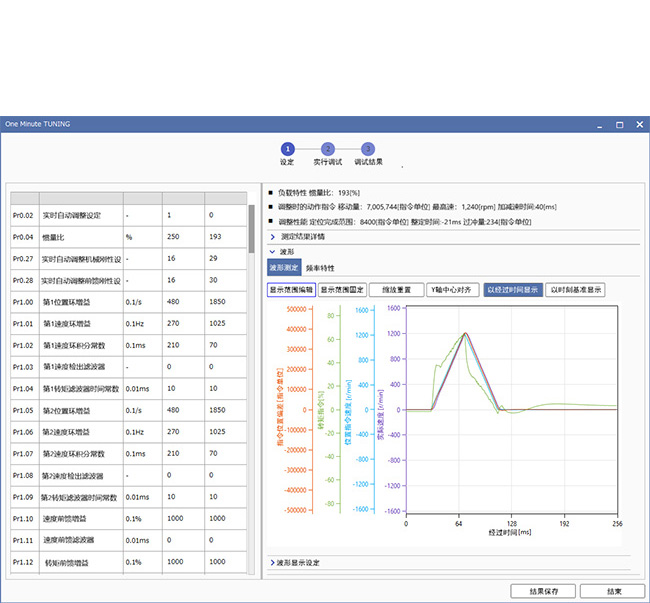Viewport: 650px width, 603px height.
Task: Switch to 以时刻基准显示 display mode
Action: 575,289
